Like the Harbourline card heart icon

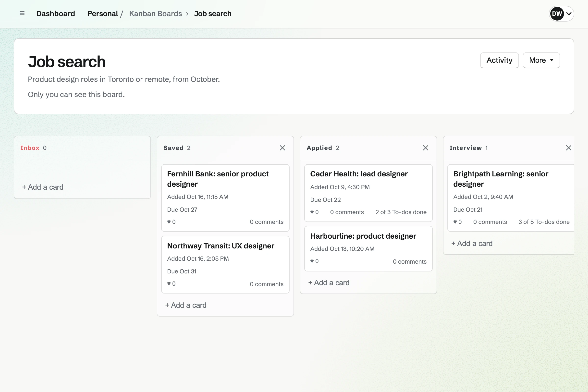coord(312,261)
